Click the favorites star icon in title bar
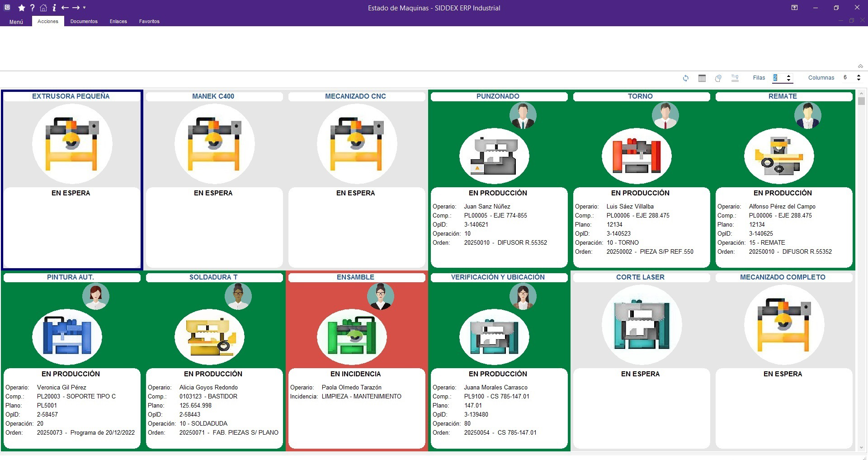Image resolution: width=868 pixels, height=460 pixels. click(x=21, y=8)
